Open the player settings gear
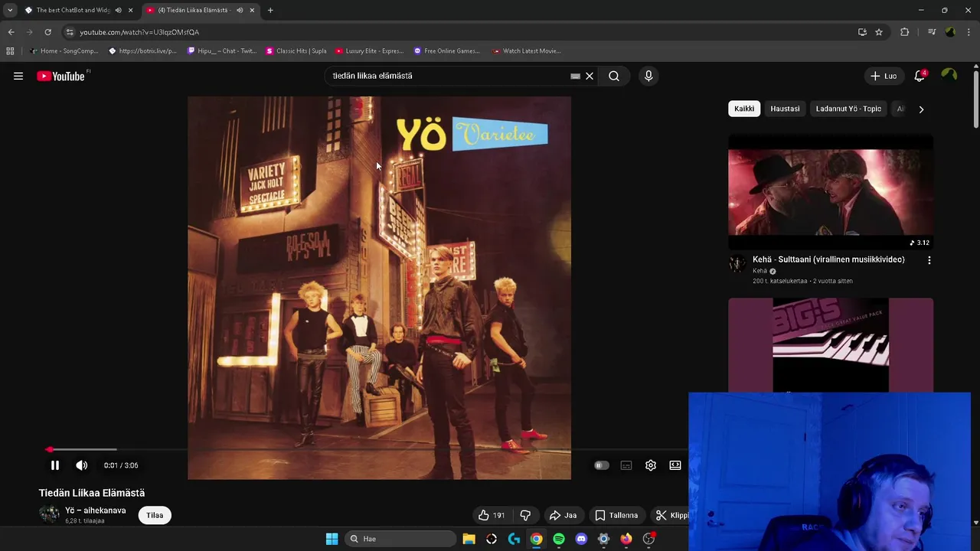Screen dimensions: 980x551 (x=651, y=465)
